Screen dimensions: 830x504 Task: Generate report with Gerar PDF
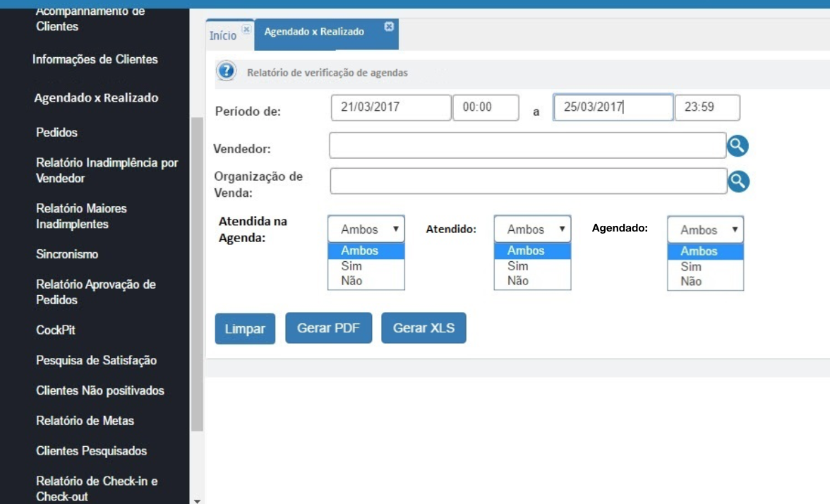(329, 328)
